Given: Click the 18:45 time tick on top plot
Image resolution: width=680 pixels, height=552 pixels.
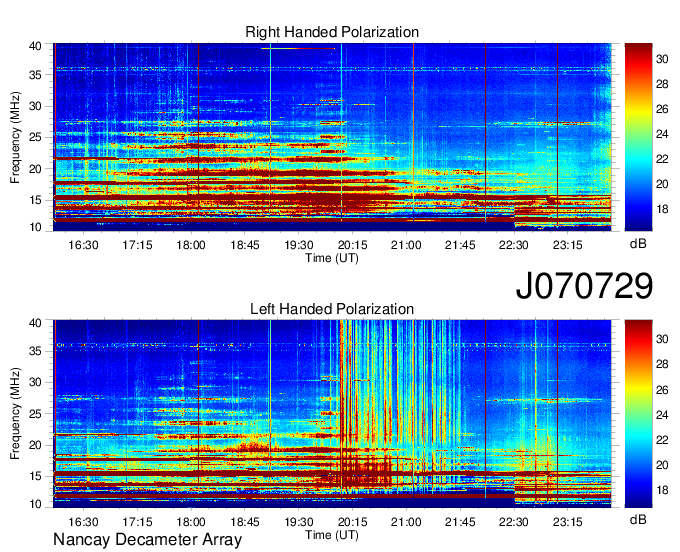Looking at the screenshot, I should coord(245,245).
